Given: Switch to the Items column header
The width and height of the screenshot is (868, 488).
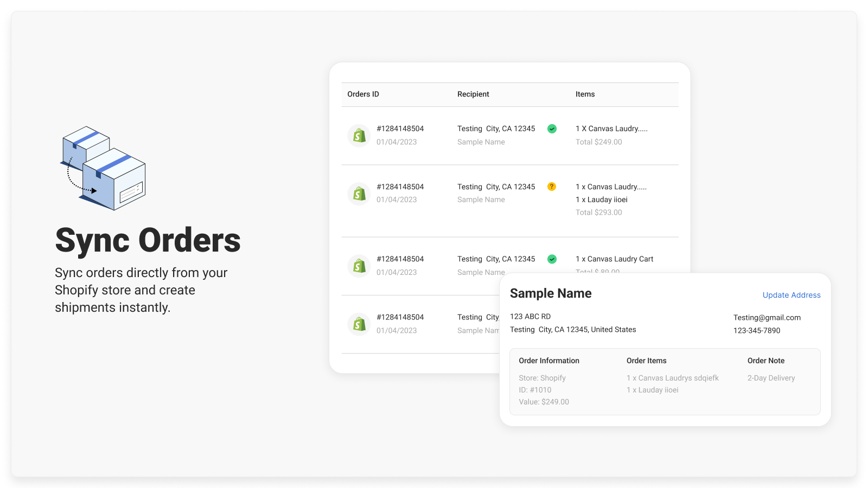Looking at the screenshot, I should click(585, 94).
